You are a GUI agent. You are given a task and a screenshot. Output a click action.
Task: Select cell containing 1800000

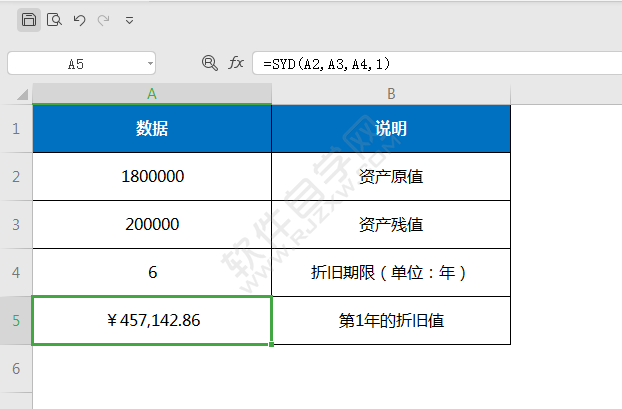click(x=152, y=177)
